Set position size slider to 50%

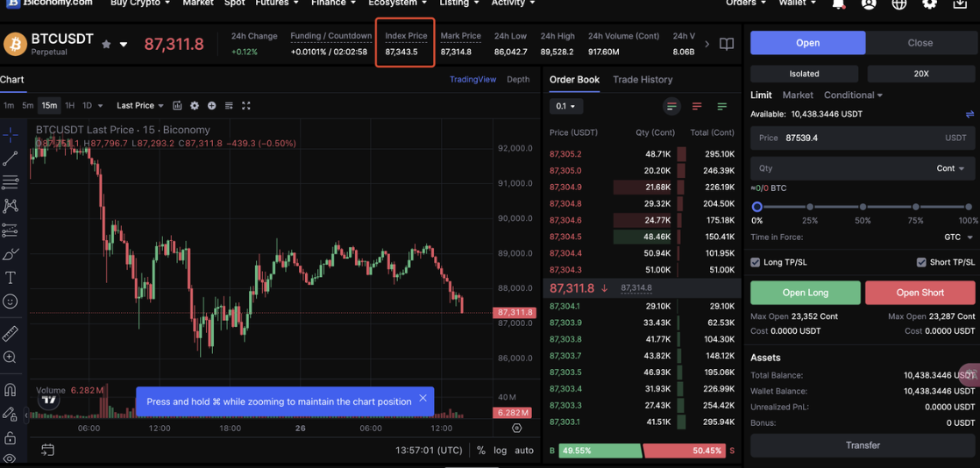click(863, 208)
